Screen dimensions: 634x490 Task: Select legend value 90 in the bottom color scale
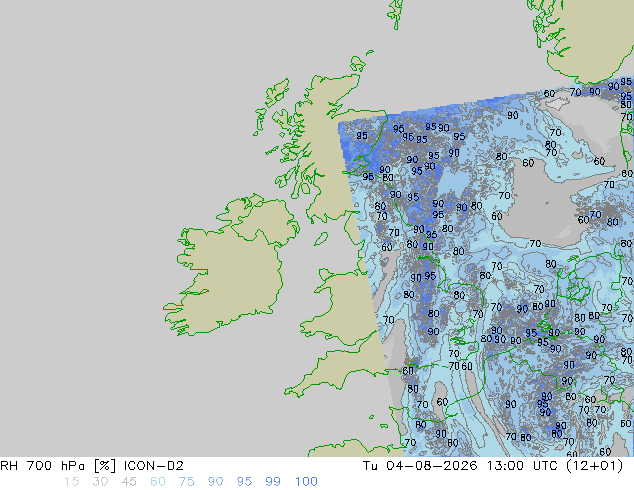tap(215, 482)
